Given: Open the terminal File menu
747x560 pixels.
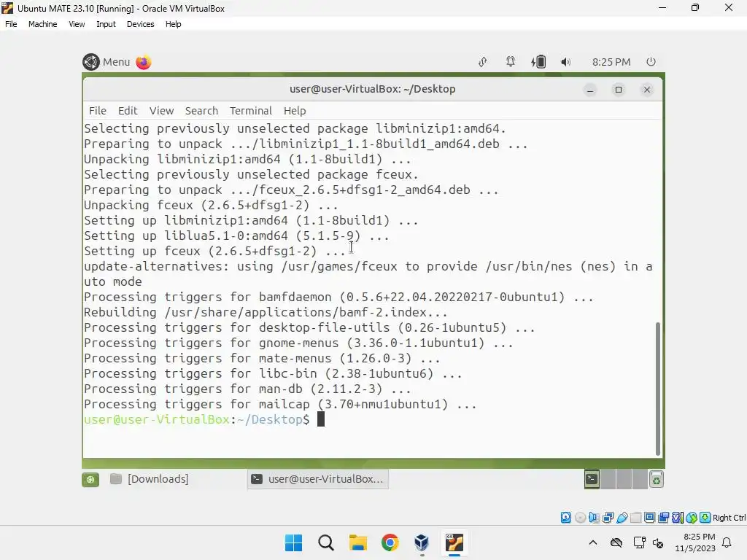Looking at the screenshot, I should [x=98, y=111].
